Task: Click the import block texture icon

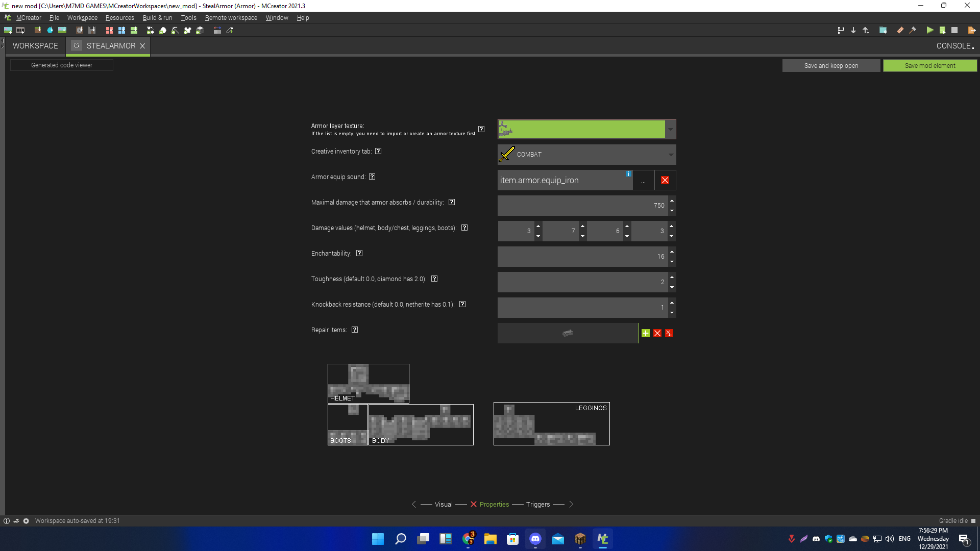Action: pos(38,31)
